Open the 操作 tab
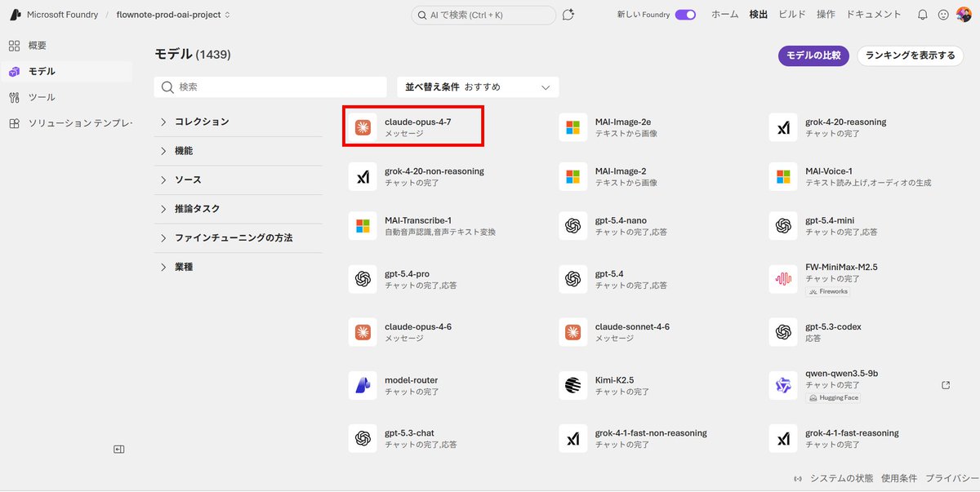Screen dimensions: 980x492 pos(826,15)
